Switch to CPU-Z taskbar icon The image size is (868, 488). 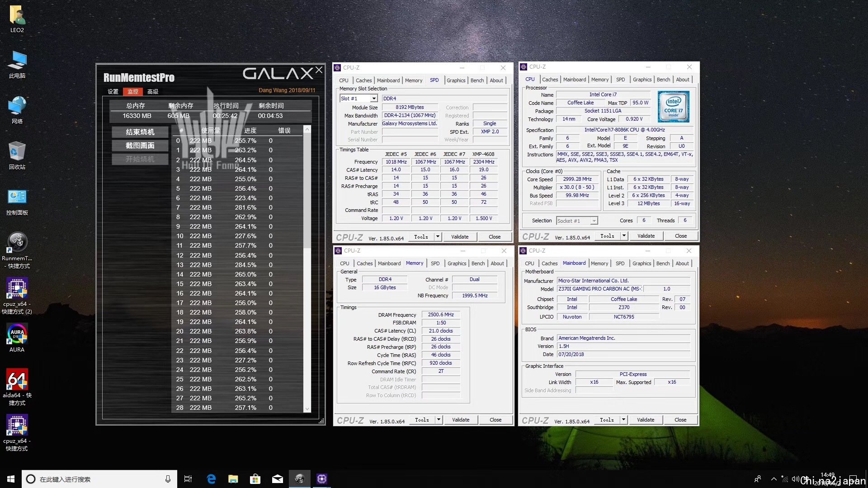click(x=322, y=479)
